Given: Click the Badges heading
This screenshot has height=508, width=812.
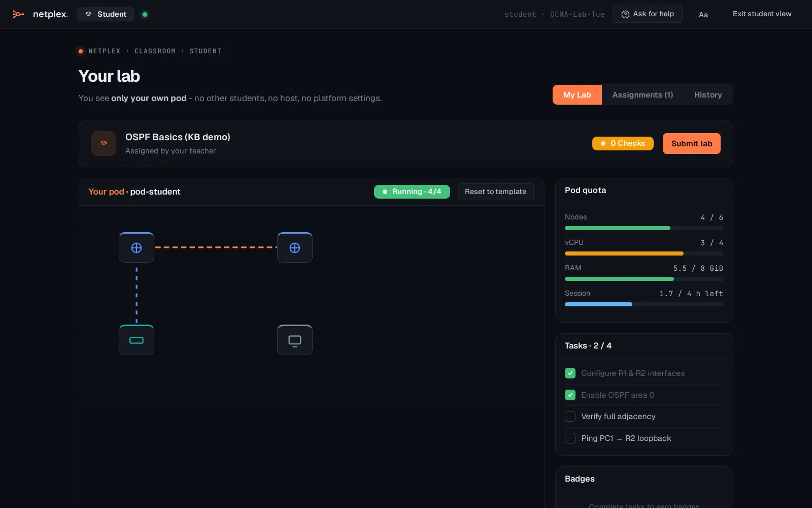Looking at the screenshot, I should pos(580,479).
